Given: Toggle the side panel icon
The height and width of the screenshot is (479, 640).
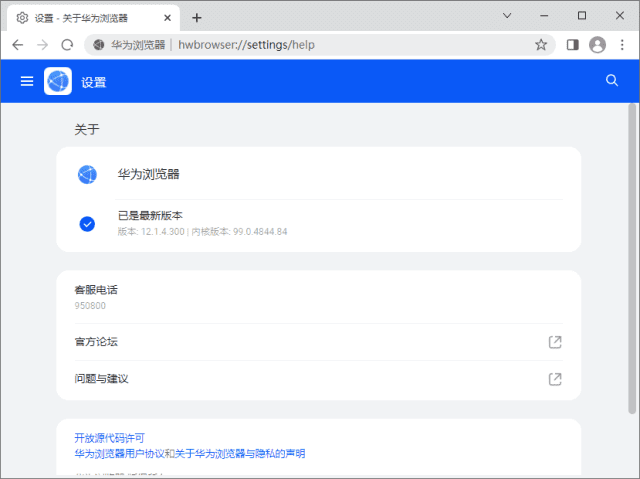Looking at the screenshot, I should 573,45.
